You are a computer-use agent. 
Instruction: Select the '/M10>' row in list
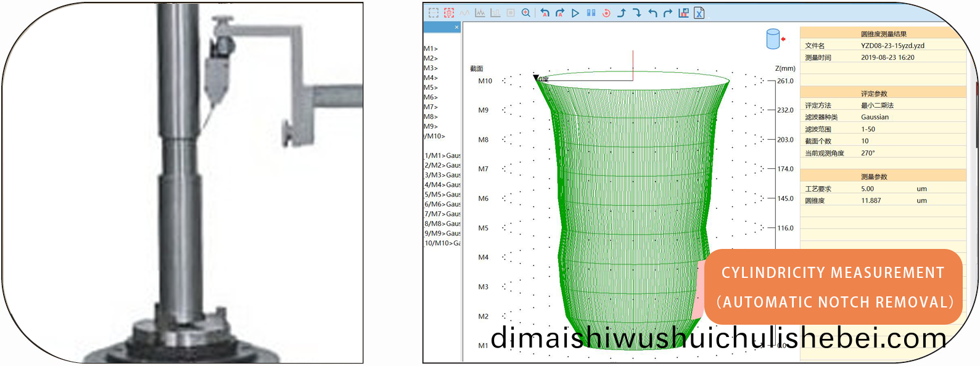click(x=434, y=136)
